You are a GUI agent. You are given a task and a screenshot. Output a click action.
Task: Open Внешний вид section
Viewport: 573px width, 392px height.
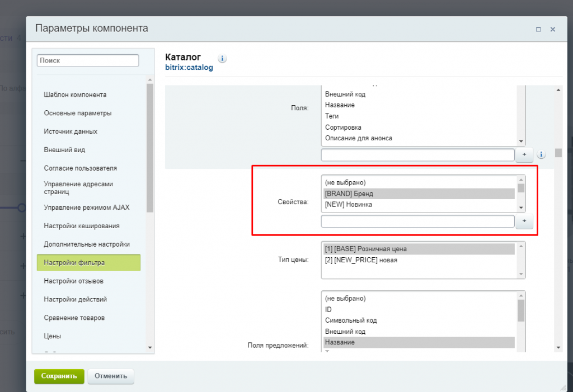coord(64,150)
